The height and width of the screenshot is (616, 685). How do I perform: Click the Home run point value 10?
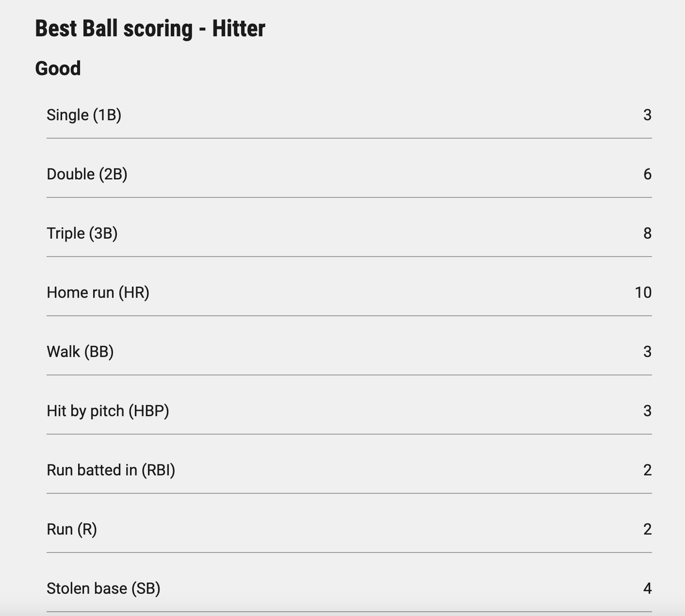click(x=643, y=293)
